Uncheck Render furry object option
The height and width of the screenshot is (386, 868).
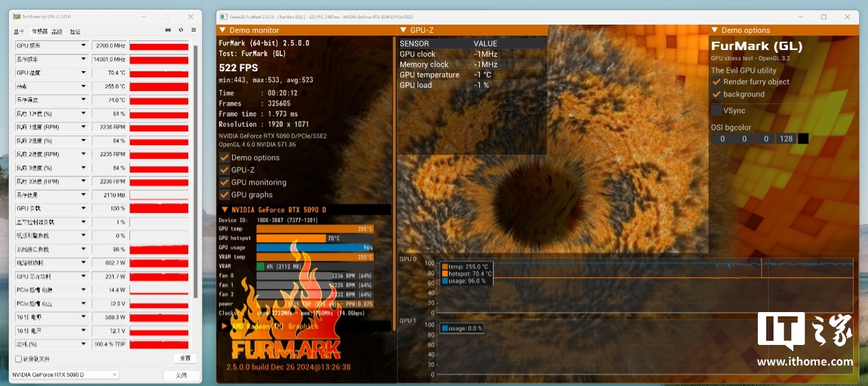(717, 81)
